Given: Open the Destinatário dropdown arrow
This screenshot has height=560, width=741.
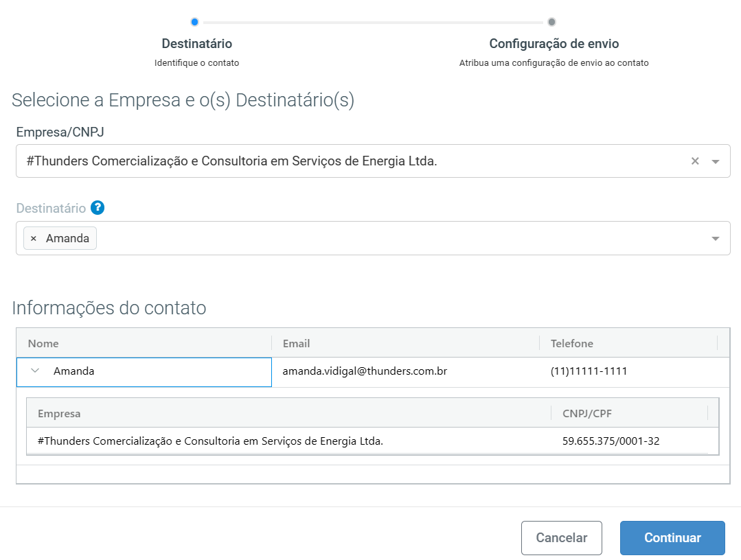Looking at the screenshot, I should (x=714, y=237).
